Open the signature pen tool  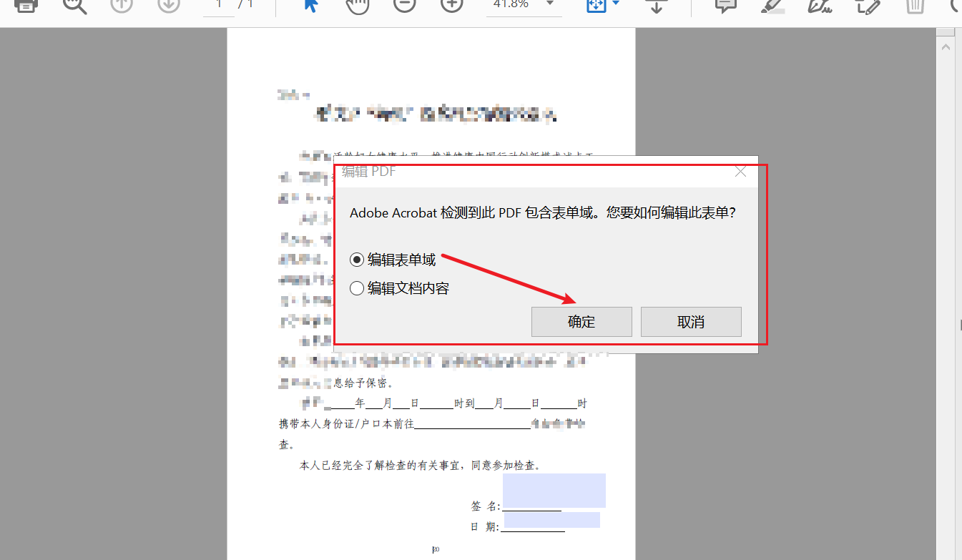click(820, 6)
